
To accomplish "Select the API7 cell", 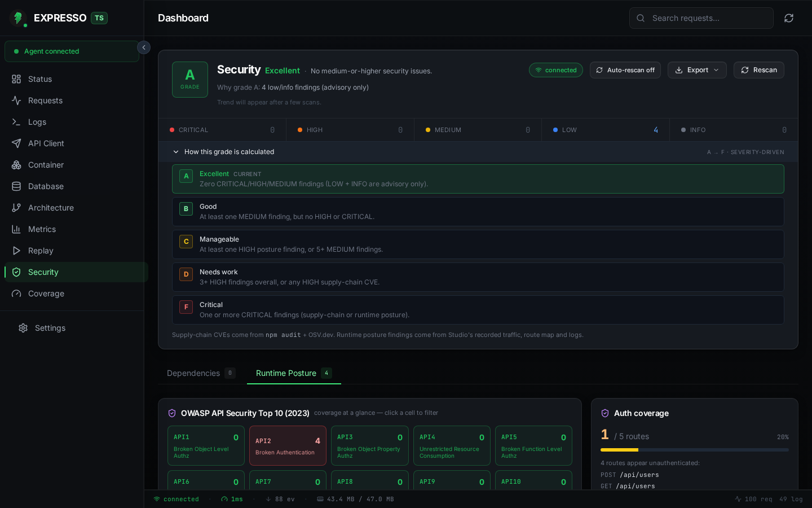I will coord(288,480).
